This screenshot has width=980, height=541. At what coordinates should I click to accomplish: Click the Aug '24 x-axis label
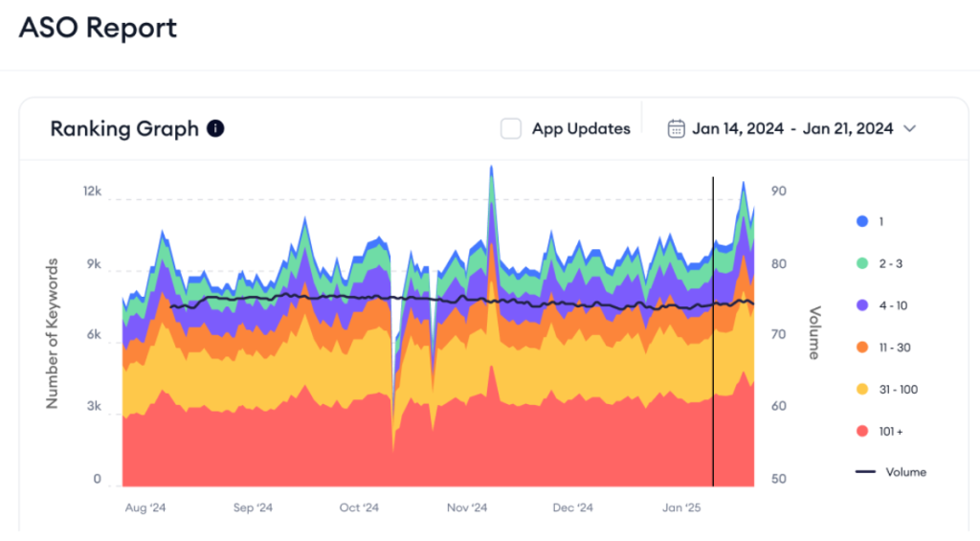(x=145, y=507)
